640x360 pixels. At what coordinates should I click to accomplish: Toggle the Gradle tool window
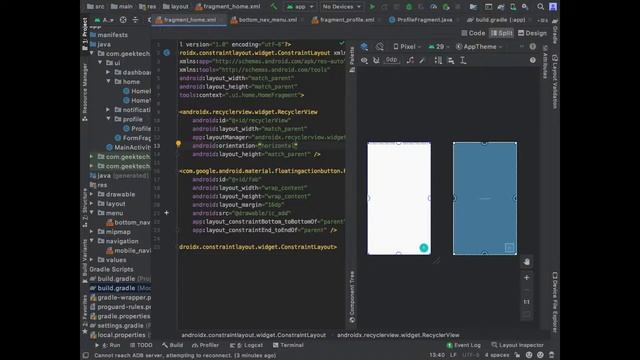[555, 31]
